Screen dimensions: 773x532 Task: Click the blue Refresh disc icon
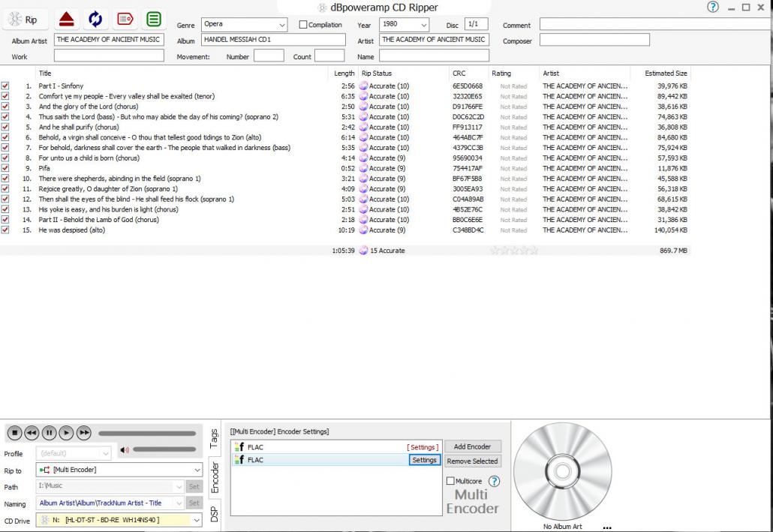click(96, 20)
